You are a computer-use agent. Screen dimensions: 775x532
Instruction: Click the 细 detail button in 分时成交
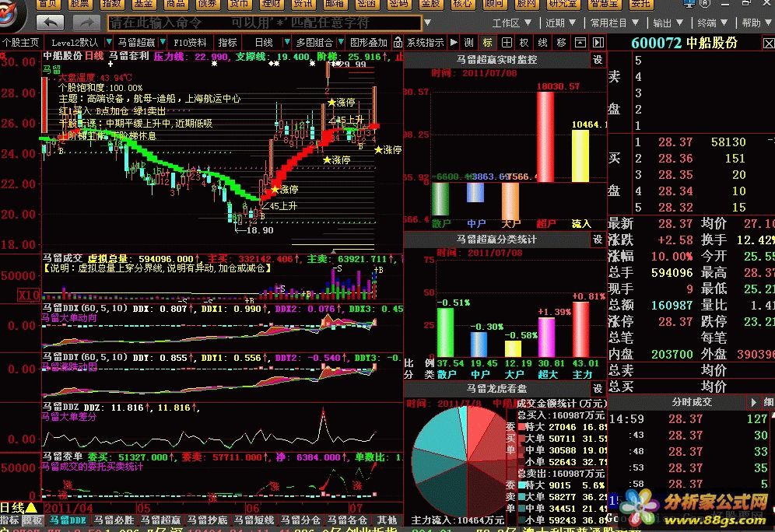(x=769, y=403)
